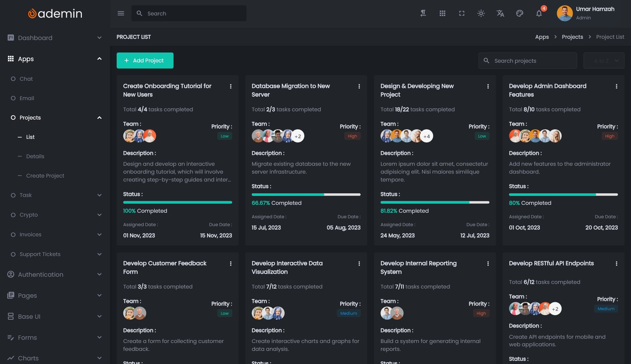The height and width of the screenshot is (364, 631).
Task: Expand the Dashboard sidebar menu
Action: [x=99, y=38]
